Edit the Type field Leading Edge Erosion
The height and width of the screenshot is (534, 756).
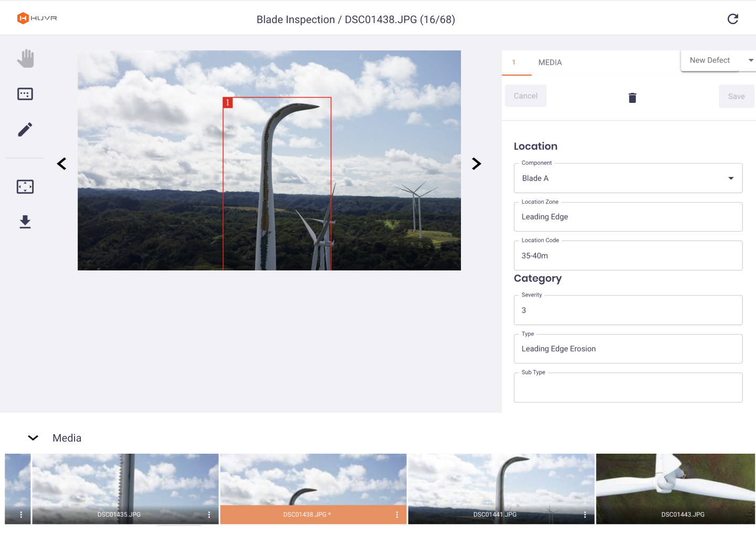coord(628,349)
